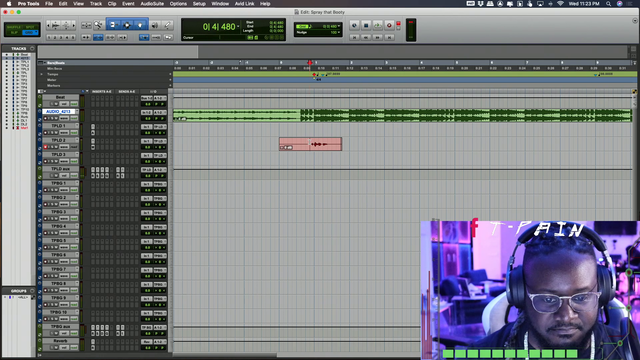Select the Zoomer tool in the toolbar
The width and height of the screenshot is (640, 360).
(98, 25)
